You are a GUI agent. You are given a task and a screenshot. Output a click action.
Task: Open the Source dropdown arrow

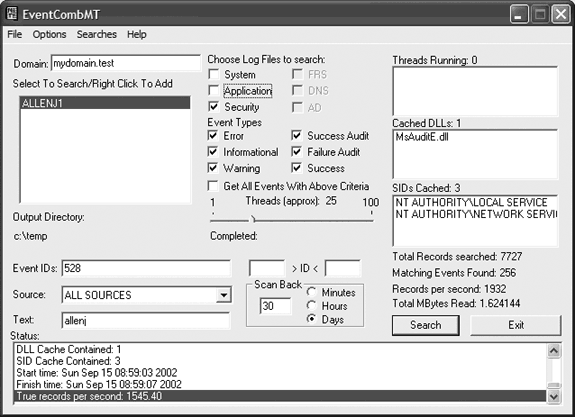coord(223,295)
